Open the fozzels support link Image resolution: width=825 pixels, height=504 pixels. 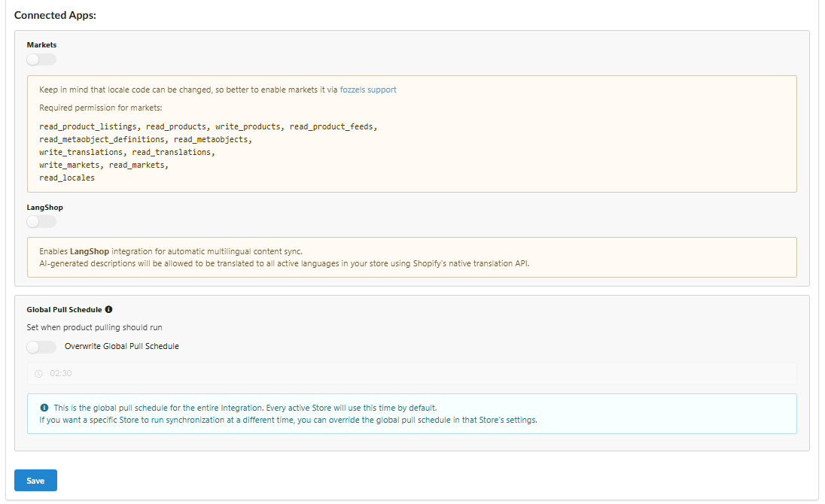point(368,90)
